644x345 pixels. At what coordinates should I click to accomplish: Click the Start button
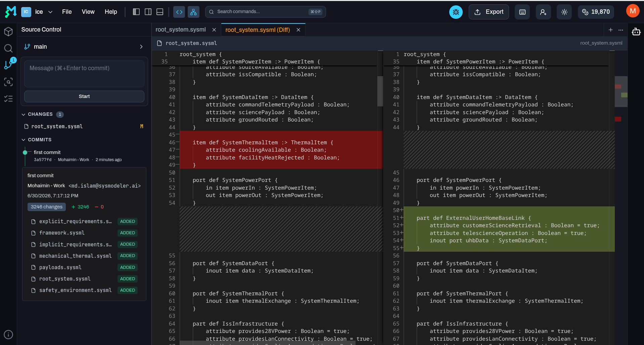[x=84, y=96]
